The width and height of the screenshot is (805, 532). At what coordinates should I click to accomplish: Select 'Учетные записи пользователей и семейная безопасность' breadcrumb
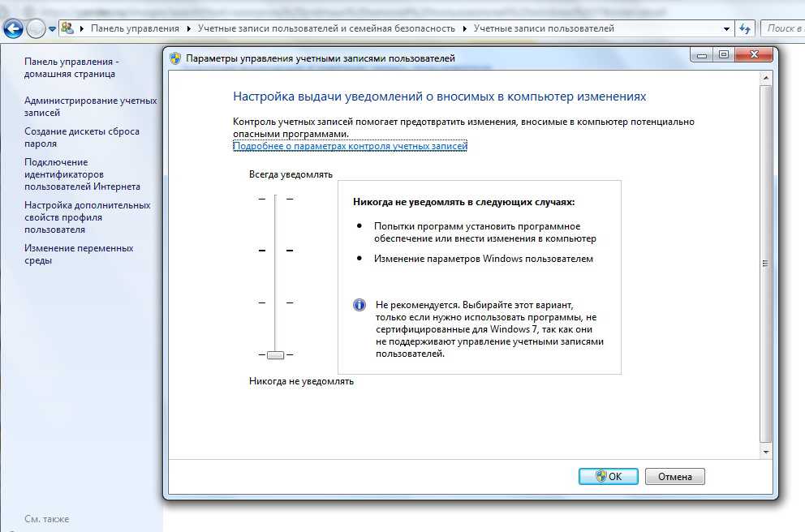pos(327,28)
